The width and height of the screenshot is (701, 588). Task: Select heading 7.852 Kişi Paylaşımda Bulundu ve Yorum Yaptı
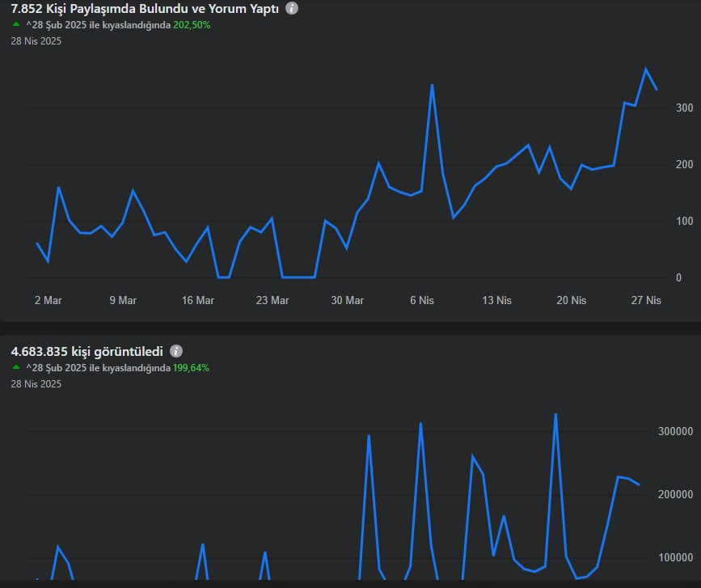pos(145,9)
